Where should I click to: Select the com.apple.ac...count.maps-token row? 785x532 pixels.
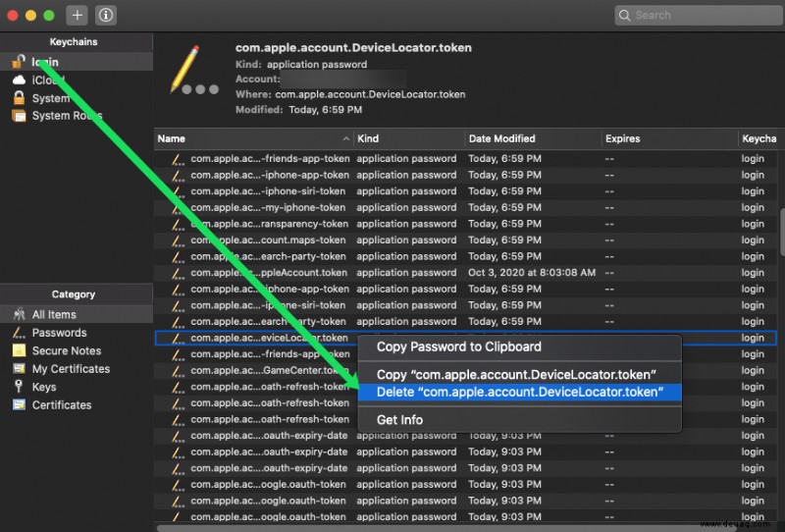pyautogui.click(x=465, y=239)
